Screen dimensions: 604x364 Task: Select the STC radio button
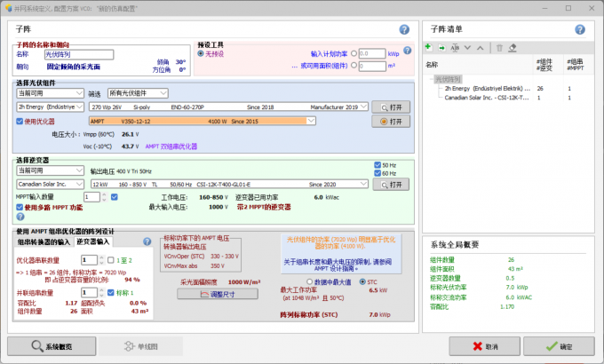[362, 282]
